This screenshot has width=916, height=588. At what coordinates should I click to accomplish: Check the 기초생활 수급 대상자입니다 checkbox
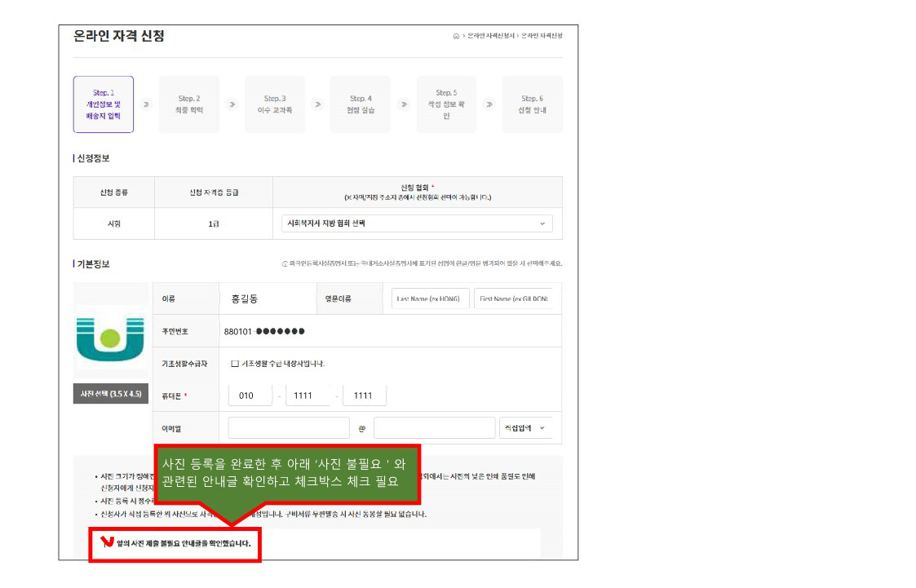[235, 364]
